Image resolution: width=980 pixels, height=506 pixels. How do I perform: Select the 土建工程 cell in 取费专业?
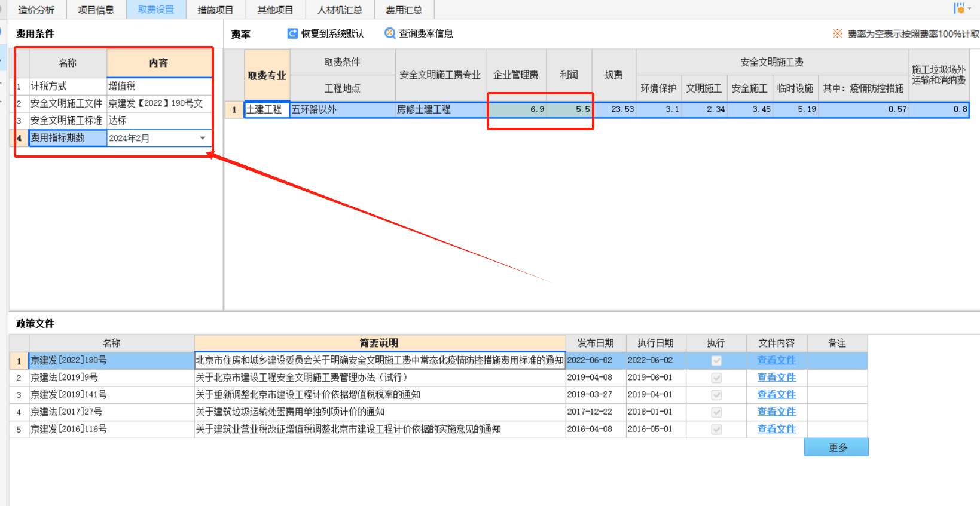point(267,109)
